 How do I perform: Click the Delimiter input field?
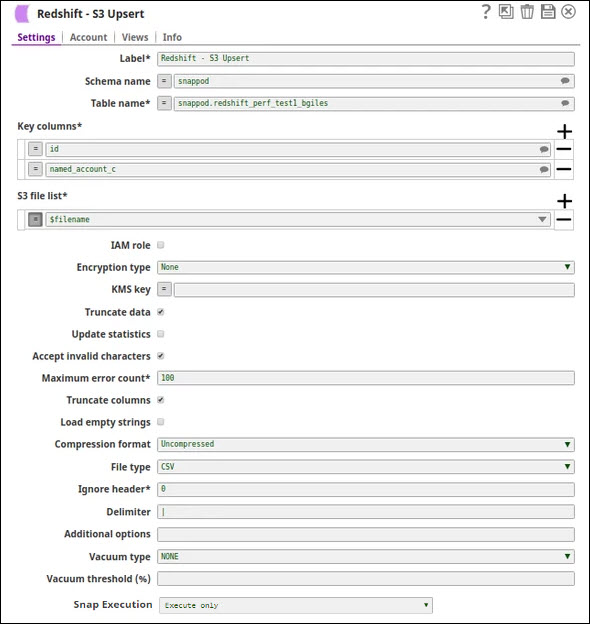point(366,512)
